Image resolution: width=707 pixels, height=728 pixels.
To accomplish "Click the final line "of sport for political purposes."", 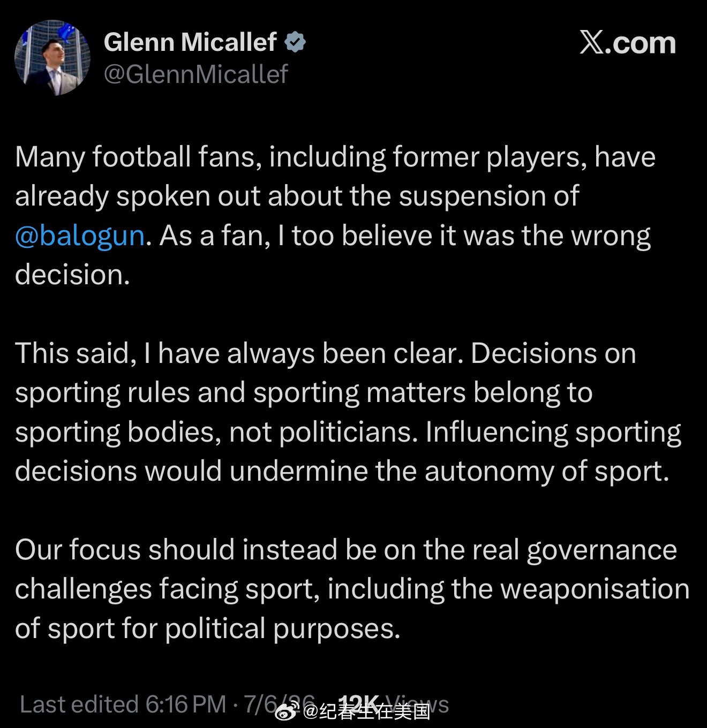I will (x=208, y=628).
